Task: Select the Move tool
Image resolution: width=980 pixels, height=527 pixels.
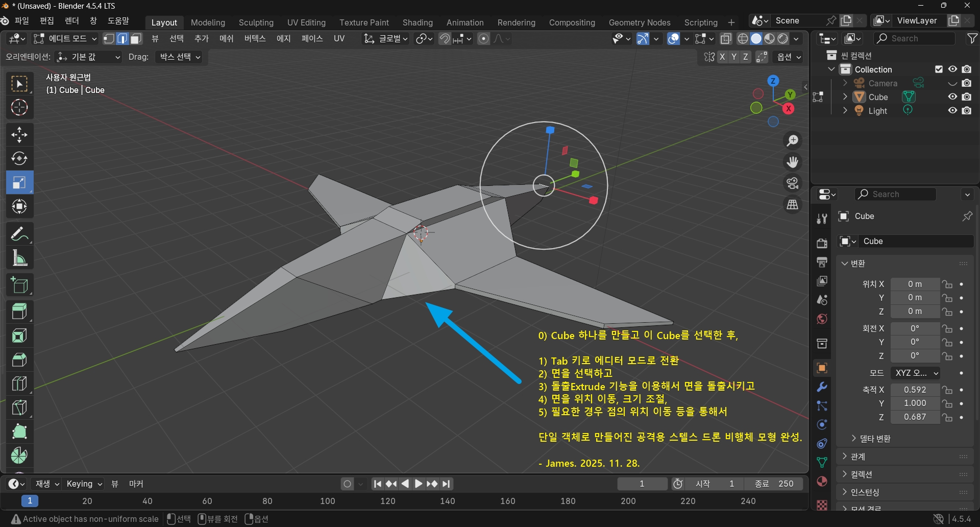Action: [19, 135]
